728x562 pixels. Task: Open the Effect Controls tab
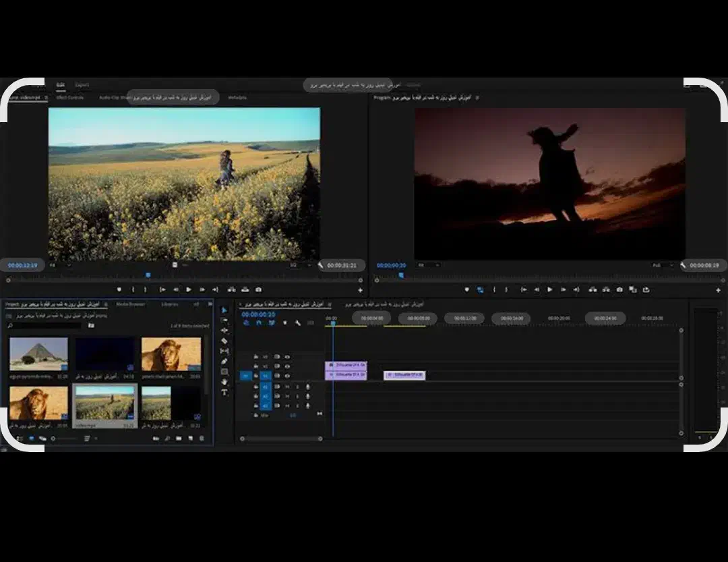point(69,98)
